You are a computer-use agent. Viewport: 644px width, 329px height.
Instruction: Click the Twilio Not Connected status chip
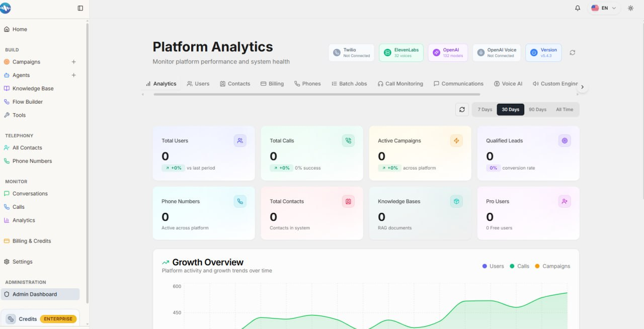351,53
